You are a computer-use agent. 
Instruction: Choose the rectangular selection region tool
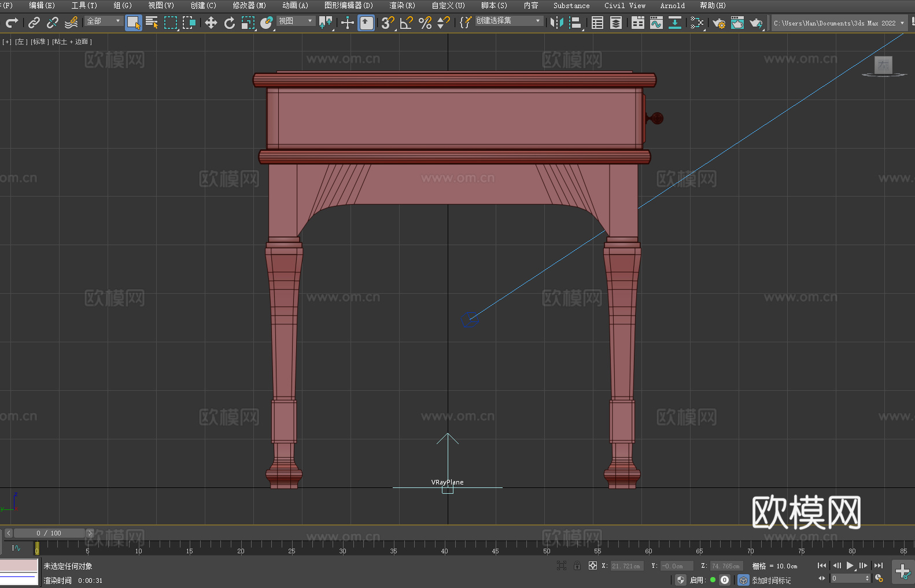coord(171,23)
